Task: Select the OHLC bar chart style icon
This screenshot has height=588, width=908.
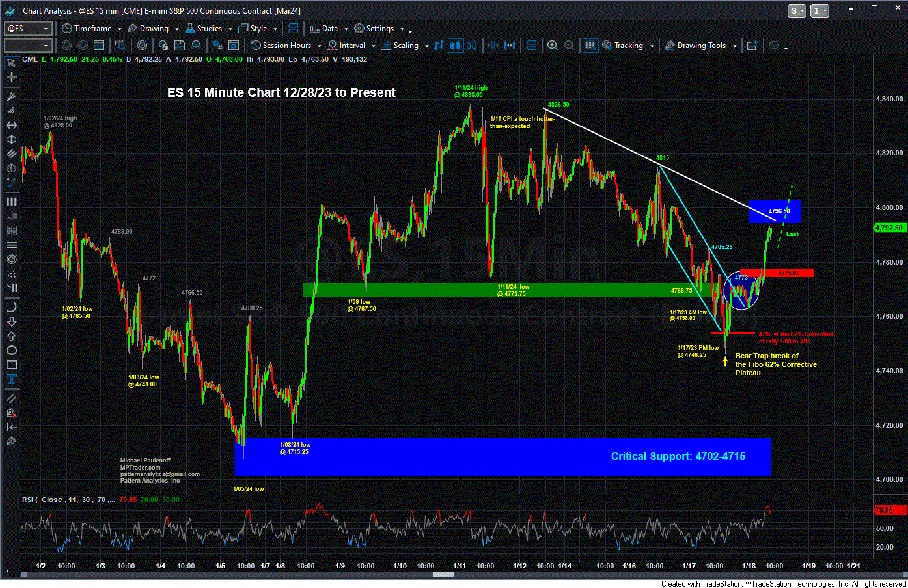Action: click(439, 46)
